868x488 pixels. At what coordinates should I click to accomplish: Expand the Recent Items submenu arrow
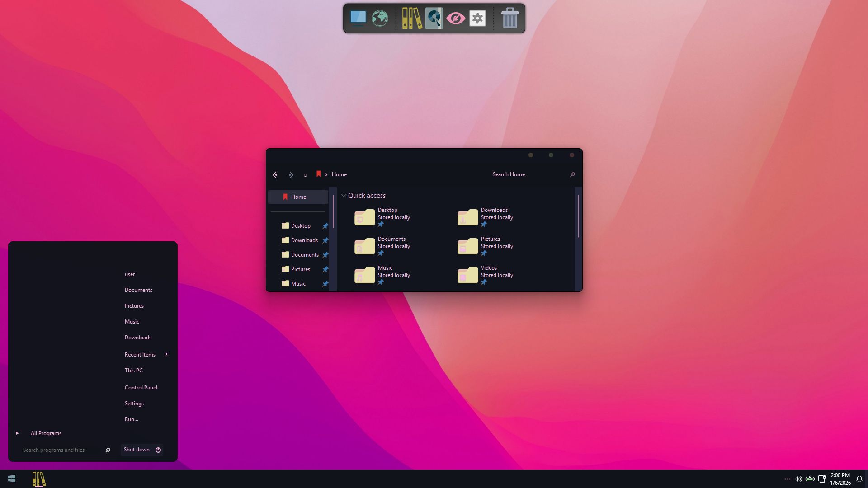167,354
